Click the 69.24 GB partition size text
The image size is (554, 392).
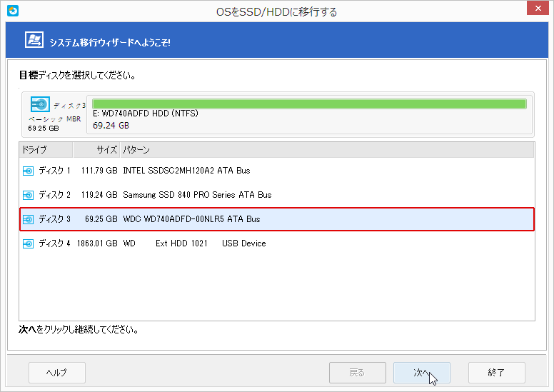111,126
